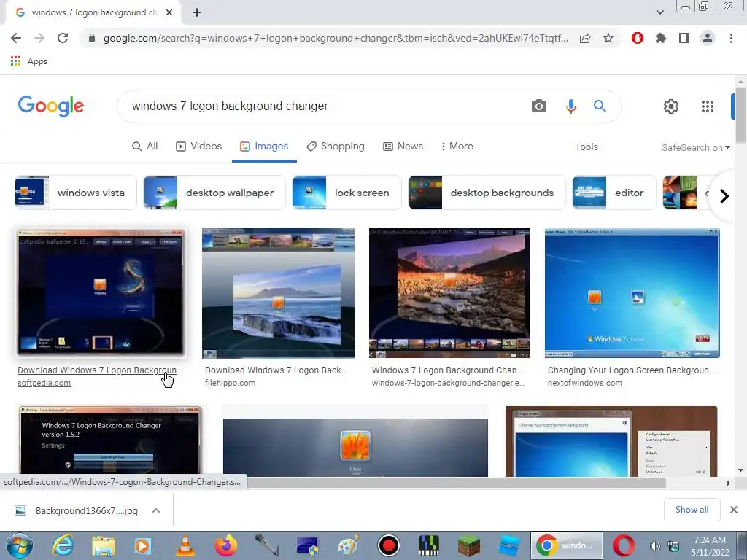Expand the SafeSearch on dropdown

[695, 147]
